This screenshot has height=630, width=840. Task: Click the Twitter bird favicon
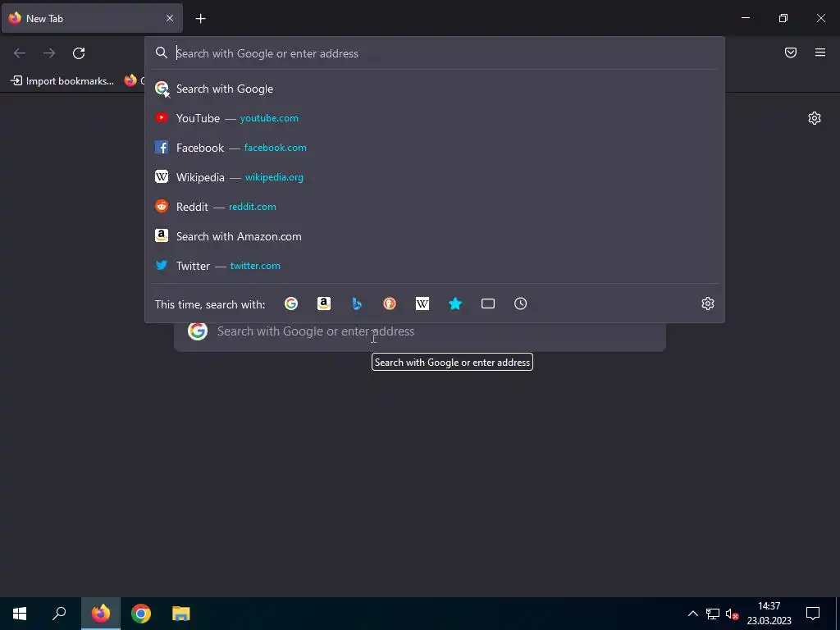pyautogui.click(x=162, y=265)
